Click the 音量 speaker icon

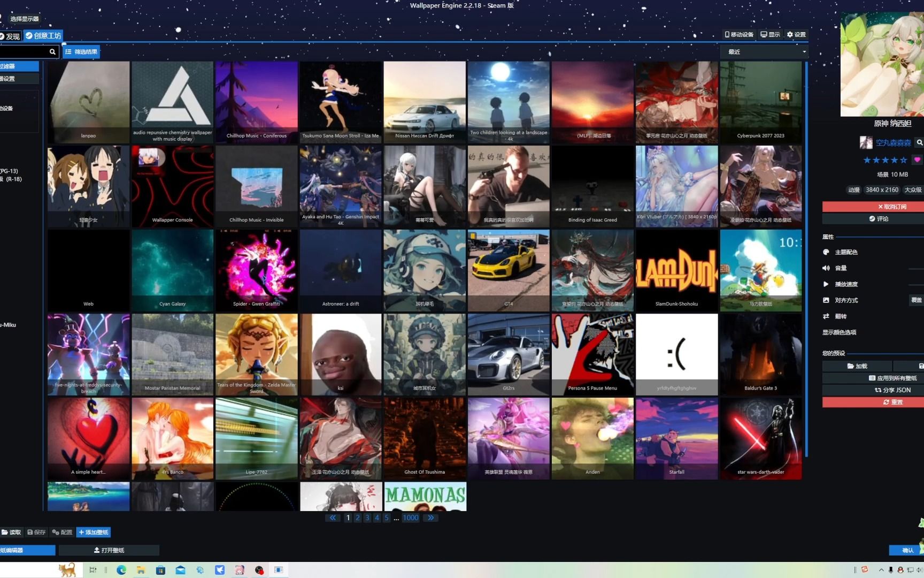(826, 268)
